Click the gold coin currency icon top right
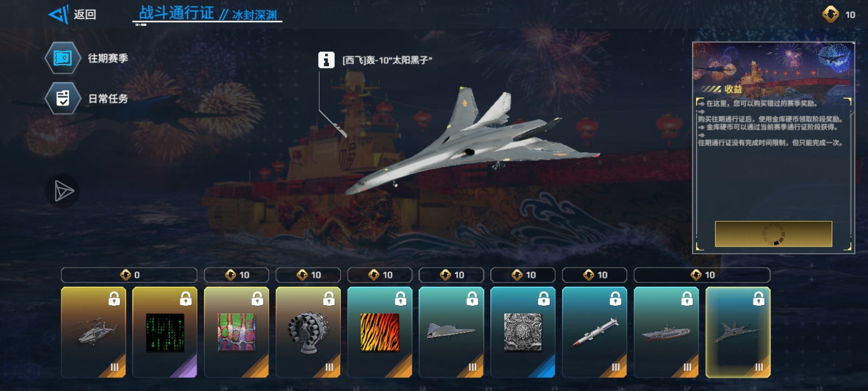 [x=831, y=14]
